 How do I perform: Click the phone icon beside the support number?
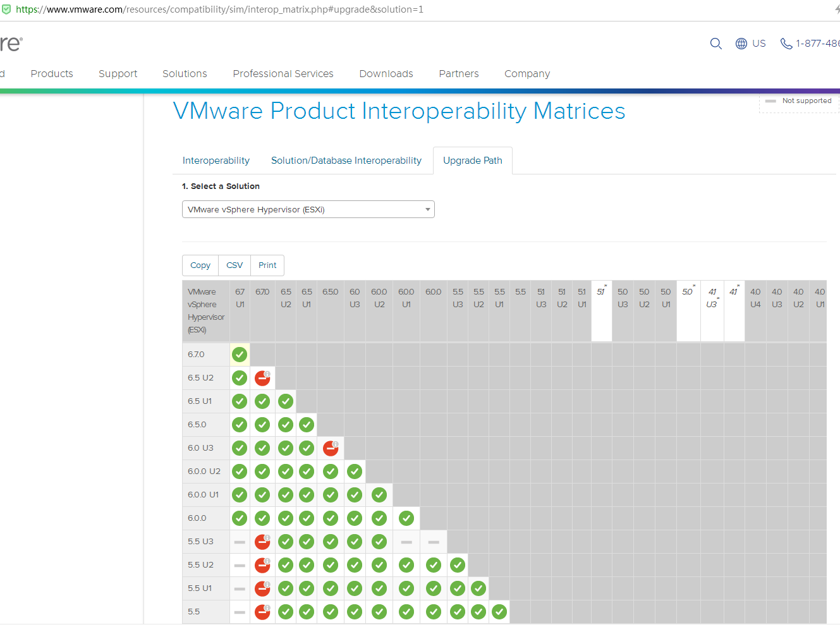coord(786,43)
